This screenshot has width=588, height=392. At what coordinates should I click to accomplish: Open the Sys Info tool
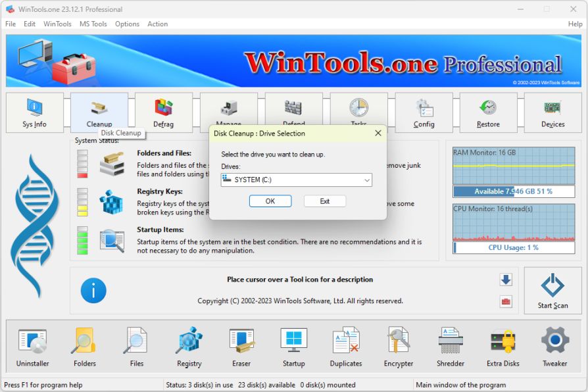[34, 112]
